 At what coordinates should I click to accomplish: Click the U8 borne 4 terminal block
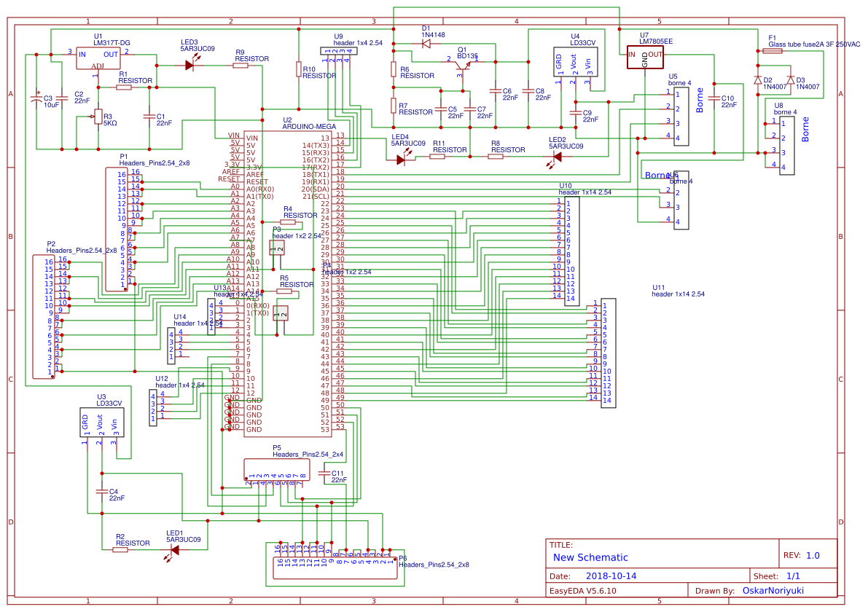tap(786, 146)
